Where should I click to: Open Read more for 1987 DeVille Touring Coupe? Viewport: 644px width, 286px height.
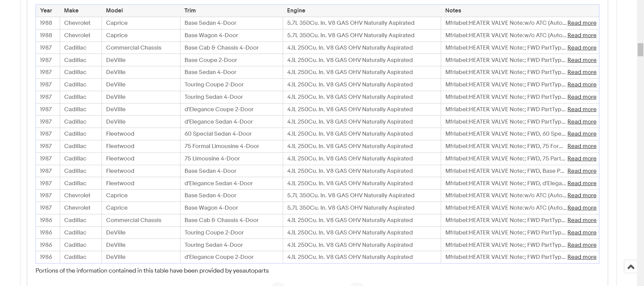click(x=582, y=85)
